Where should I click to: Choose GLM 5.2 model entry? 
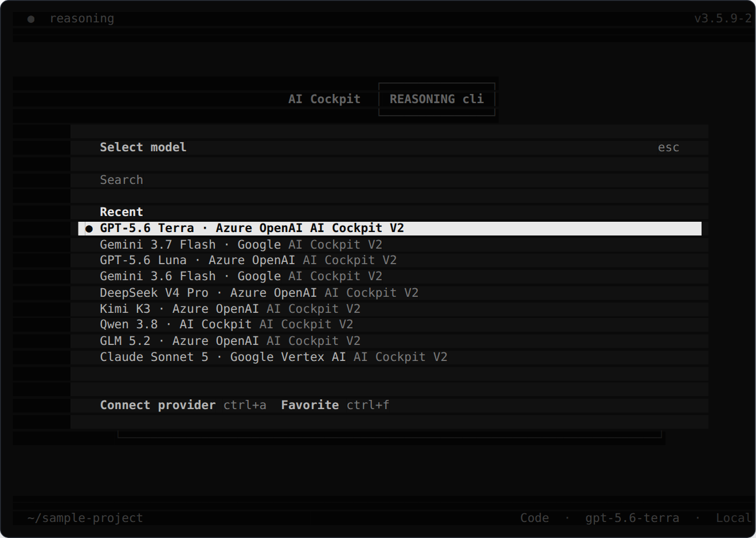coord(390,341)
